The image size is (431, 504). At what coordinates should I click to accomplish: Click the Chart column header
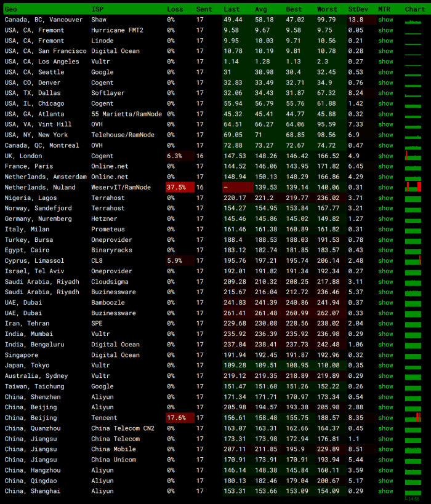[x=415, y=9]
